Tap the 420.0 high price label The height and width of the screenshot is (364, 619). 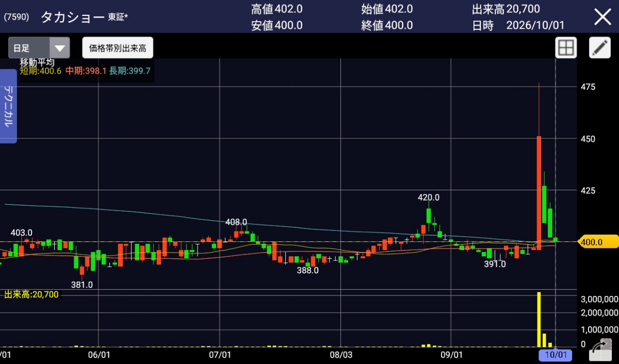point(428,197)
